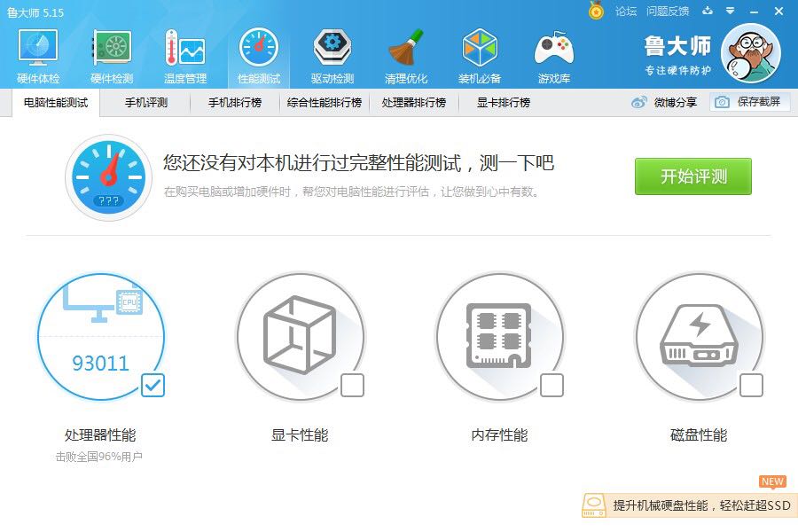Click the 鲁大师 cartoon avatar
The width and height of the screenshot is (798, 532).
point(751,53)
